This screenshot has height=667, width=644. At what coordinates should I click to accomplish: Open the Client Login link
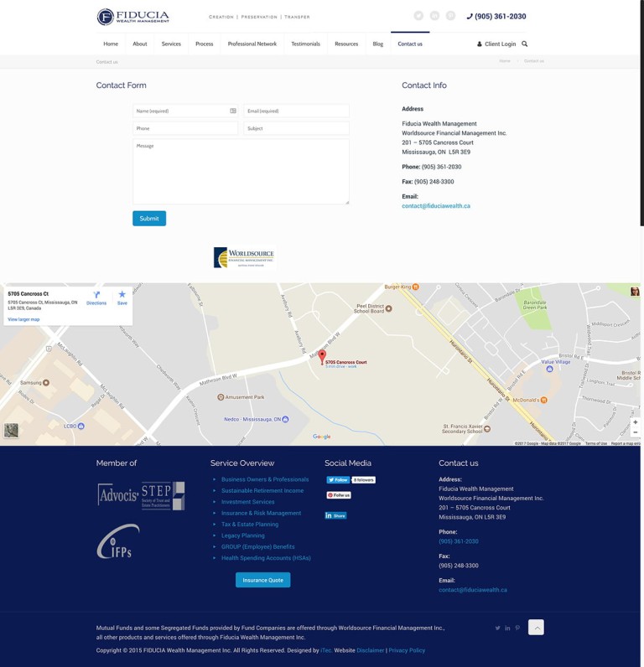coord(496,44)
